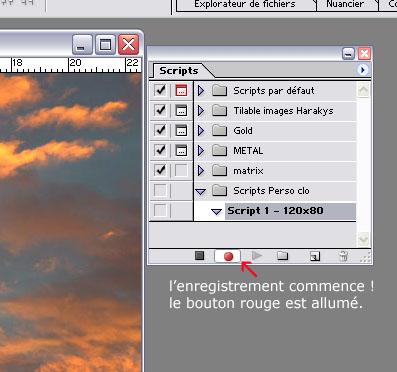397x372 pixels.
Task: Click the play script triangle button
Action: tap(257, 256)
